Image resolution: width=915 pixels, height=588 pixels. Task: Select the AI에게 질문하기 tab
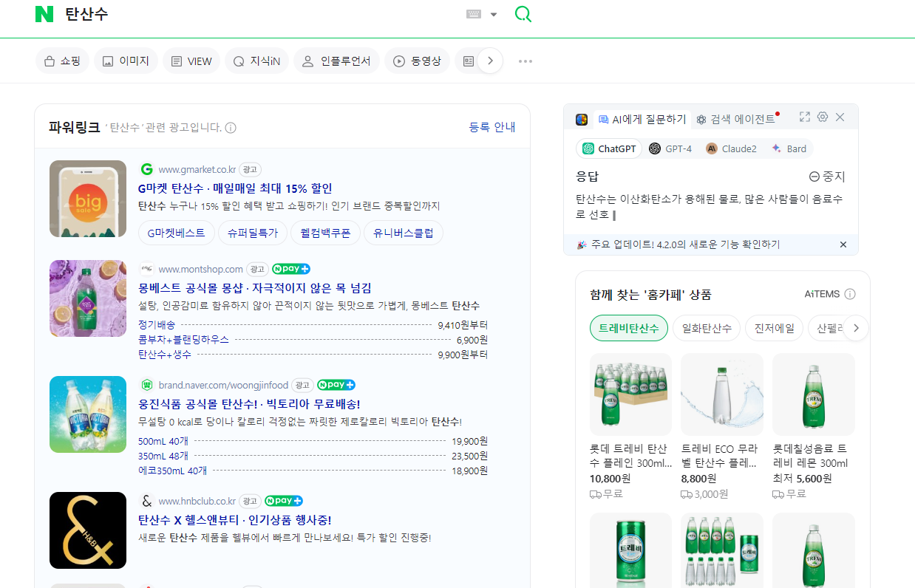click(642, 119)
